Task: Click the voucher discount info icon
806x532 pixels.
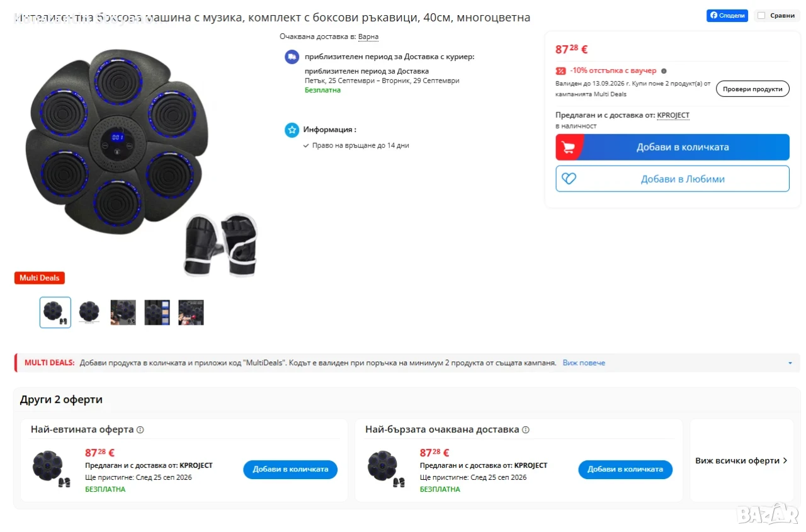Action: (664, 71)
